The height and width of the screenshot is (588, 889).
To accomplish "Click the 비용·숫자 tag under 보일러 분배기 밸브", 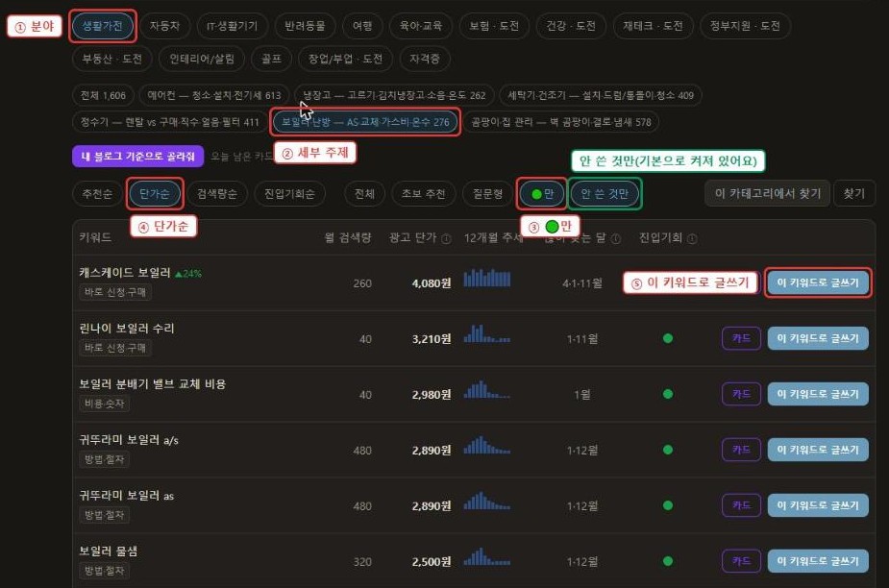I will [105, 404].
